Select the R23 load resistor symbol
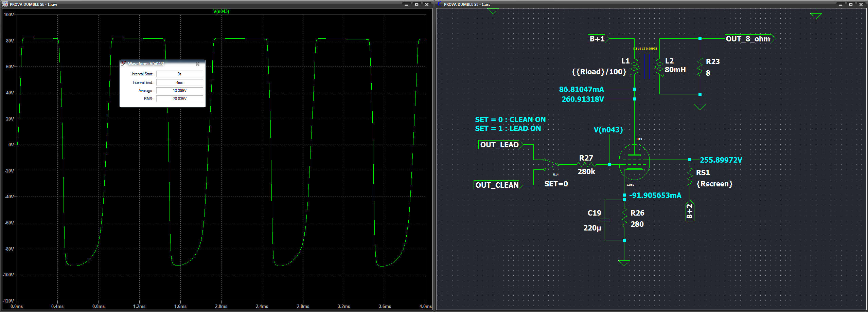The width and height of the screenshot is (868, 312). tap(699, 67)
